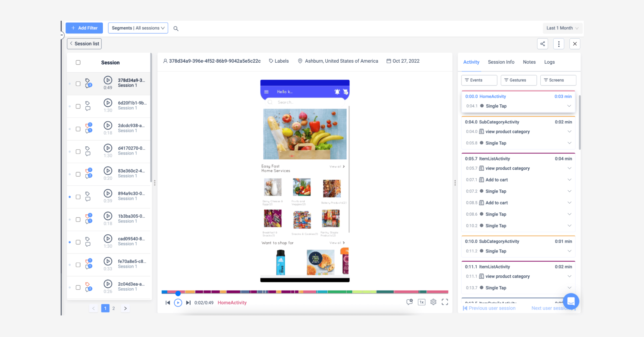This screenshot has width=644, height=337.
Task: Open the chat support bubble
Action: (x=571, y=301)
